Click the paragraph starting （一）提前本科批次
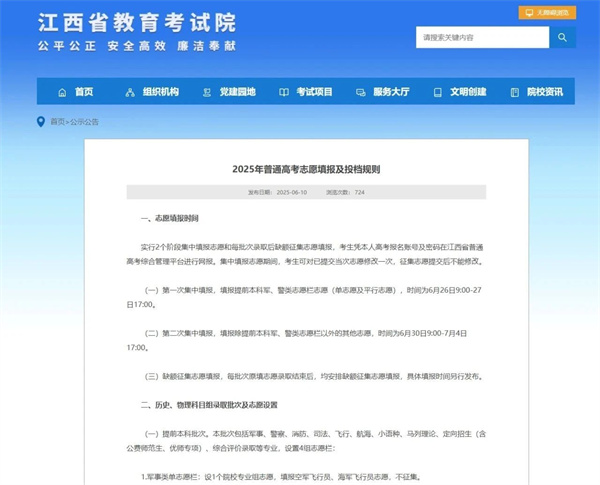The height and width of the screenshot is (485, 600). pyautogui.click(x=306, y=441)
